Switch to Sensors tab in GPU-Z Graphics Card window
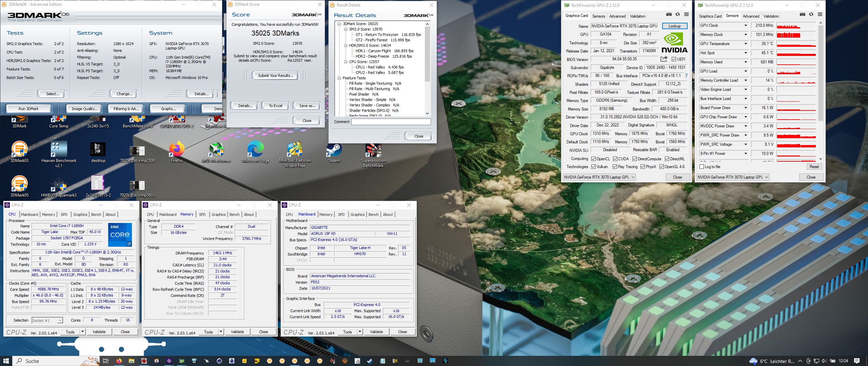This screenshot has height=366, width=868. pos(598,16)
